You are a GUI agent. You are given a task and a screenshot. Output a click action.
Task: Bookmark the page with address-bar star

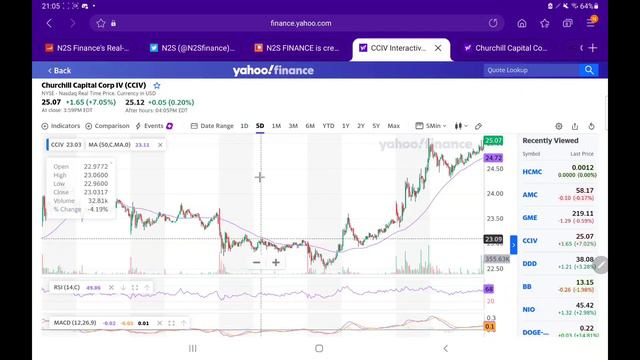[101, 23]
